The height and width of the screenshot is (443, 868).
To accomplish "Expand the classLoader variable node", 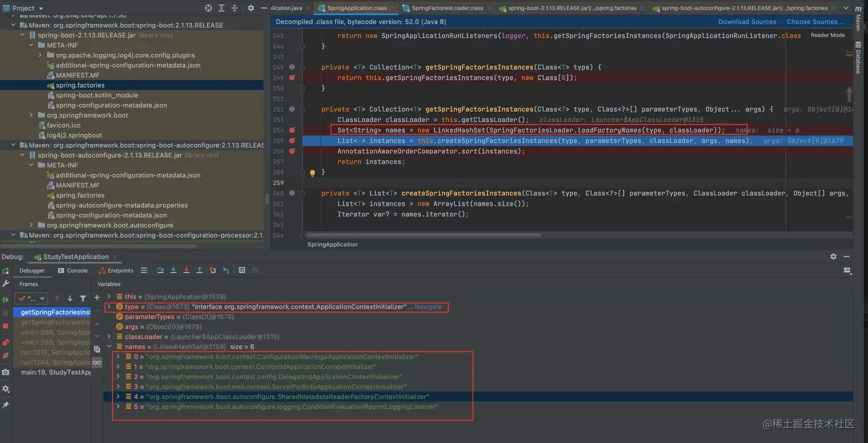I will (109, 337).
